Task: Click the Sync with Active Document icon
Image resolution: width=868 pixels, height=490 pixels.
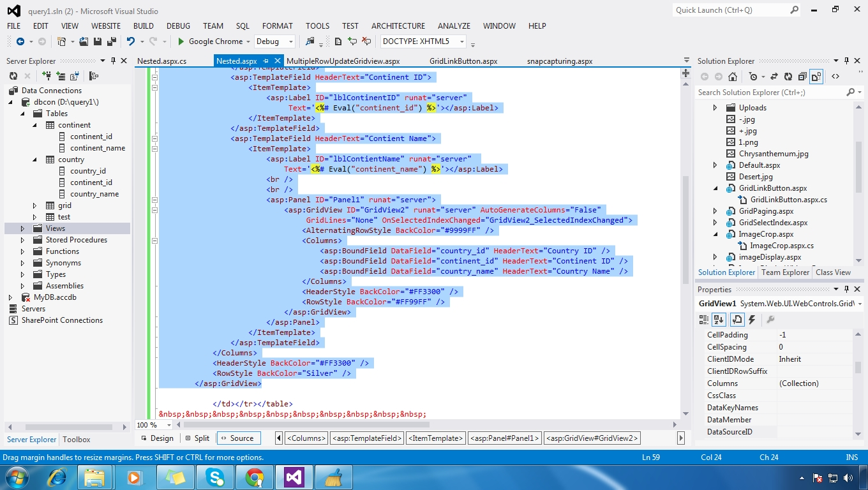Action: [773, 77]
